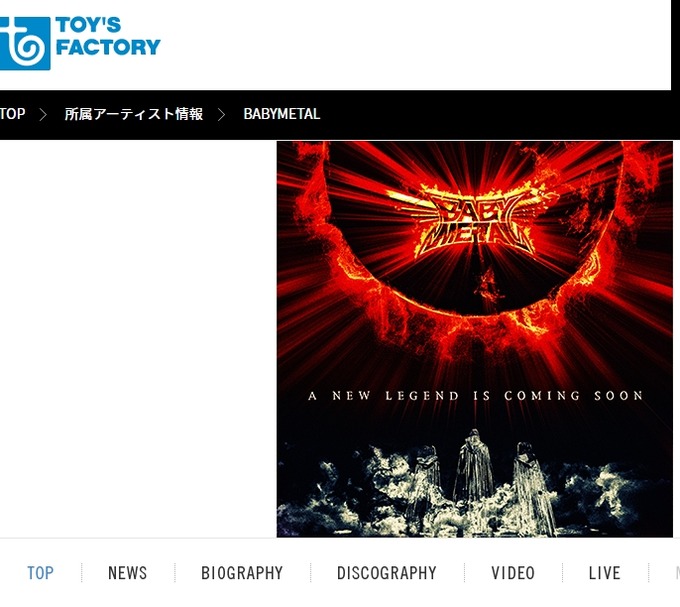Open 所属アーティスト情報 breadcrumb link
This screenshot has height=607, width=680.
(x=134, y=114)
